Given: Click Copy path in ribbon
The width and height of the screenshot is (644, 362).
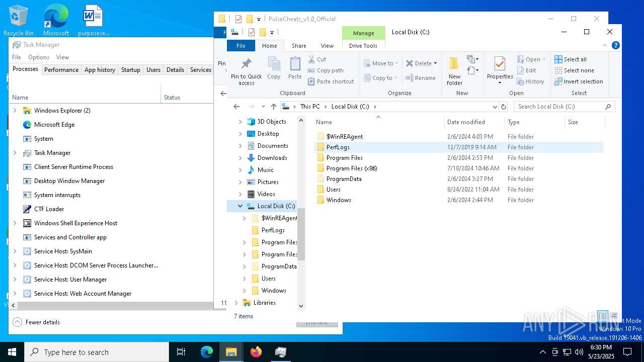Looking at the screenshot, I should tap(326, 70).
